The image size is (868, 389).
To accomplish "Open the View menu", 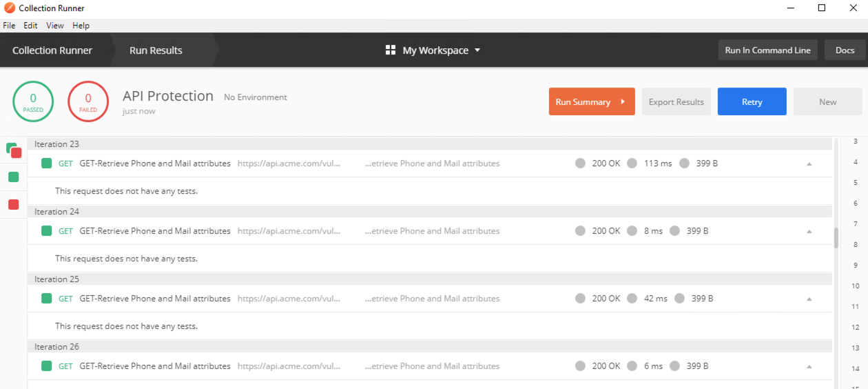I will pos(55,26).
